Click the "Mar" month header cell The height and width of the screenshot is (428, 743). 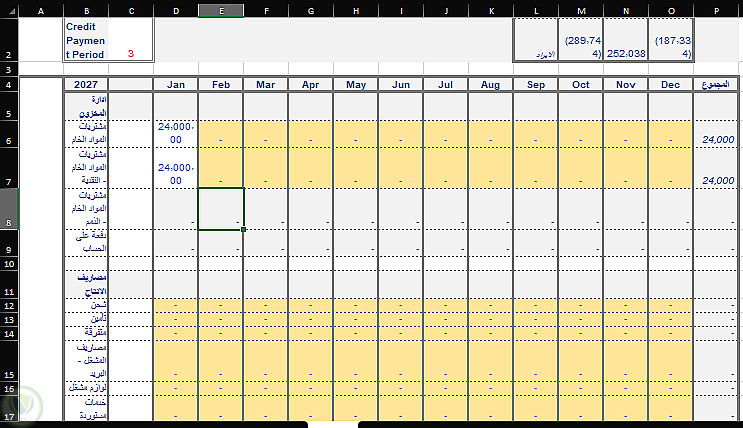[266, 84]
